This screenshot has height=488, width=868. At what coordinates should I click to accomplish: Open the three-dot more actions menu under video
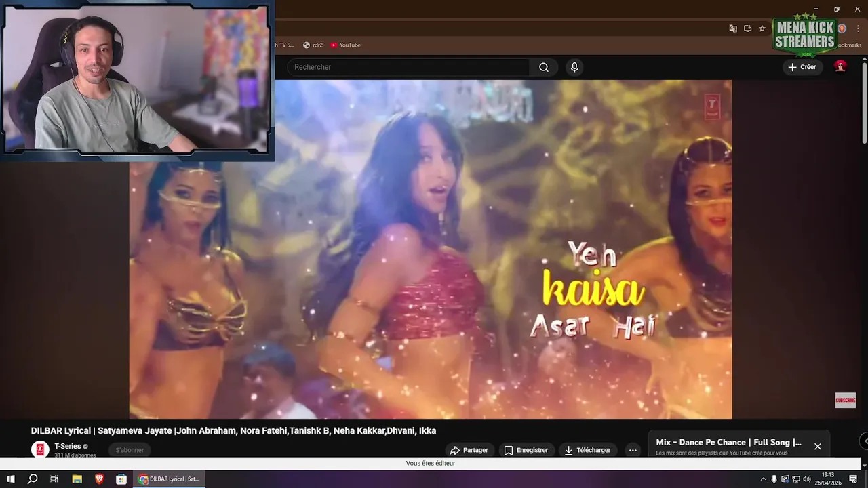pyautogui.click(x=633, y=450)
